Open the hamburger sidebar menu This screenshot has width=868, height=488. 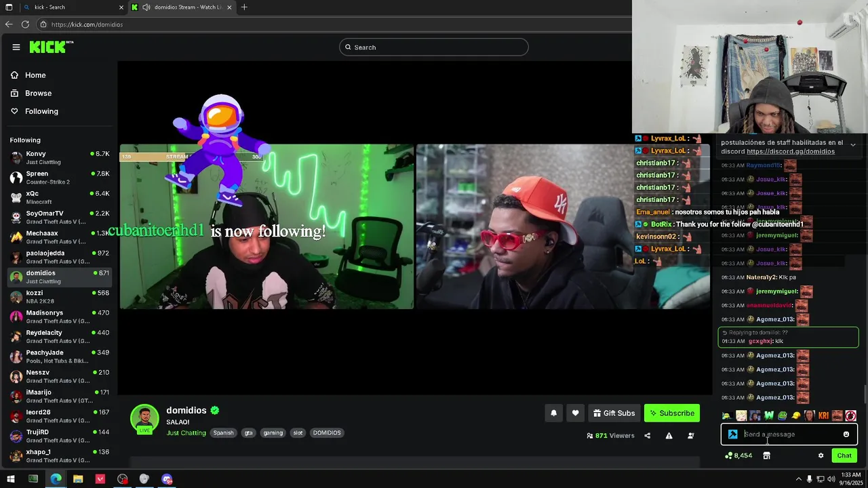16,47
